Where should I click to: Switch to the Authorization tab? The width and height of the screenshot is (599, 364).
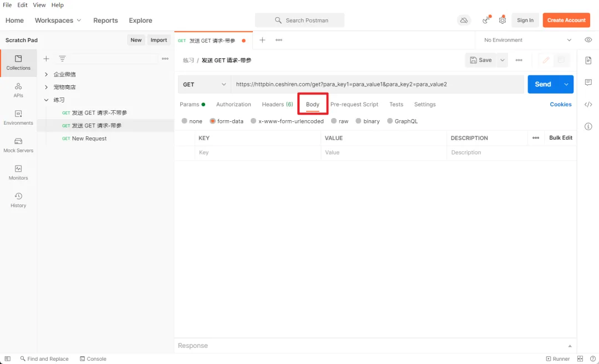pyautogui.click(x=233, y=104)
